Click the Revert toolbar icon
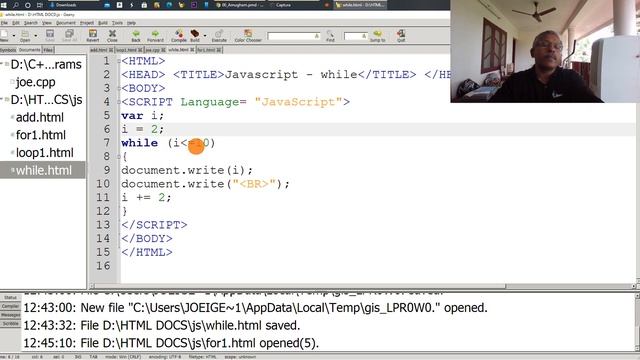 [93, 36]
